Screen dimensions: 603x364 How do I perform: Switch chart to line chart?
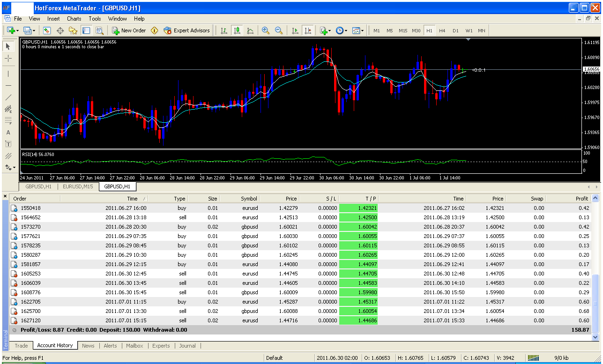point(250,30)
